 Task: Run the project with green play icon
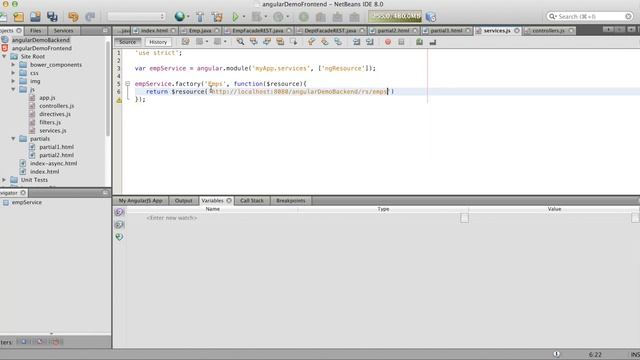pyautogui.click(x=235, y=17)
